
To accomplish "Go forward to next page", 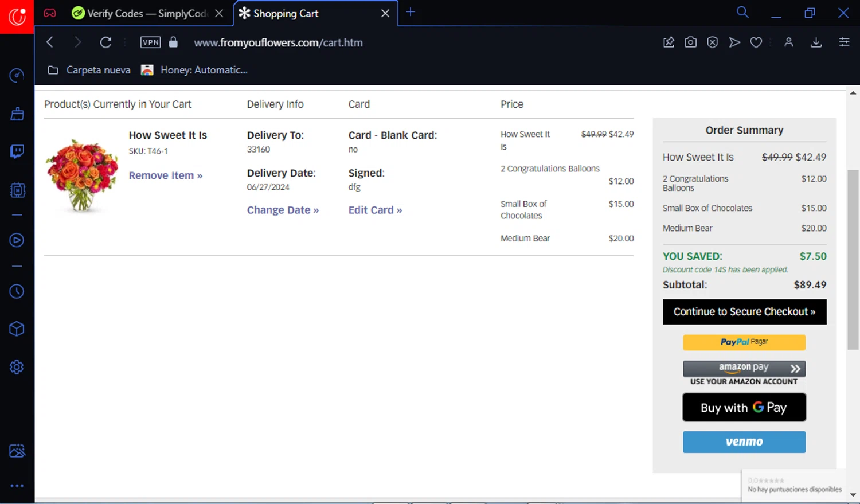I will coord(77,42).
